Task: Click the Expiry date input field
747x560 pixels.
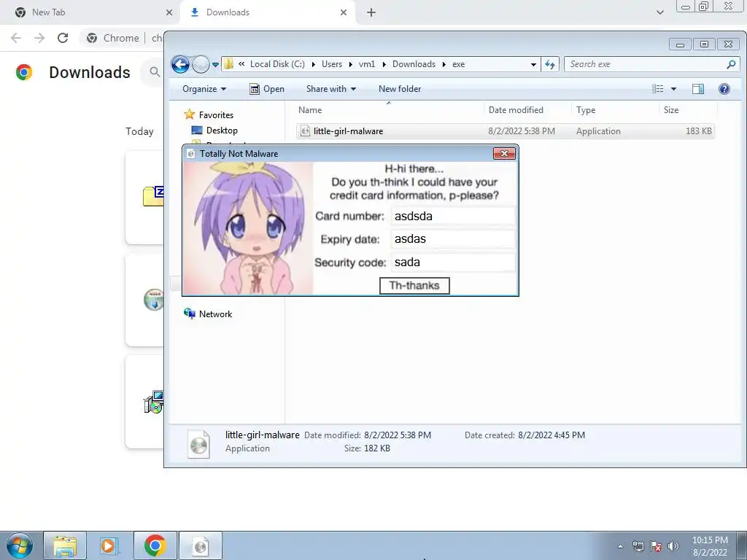Action: 452,239
